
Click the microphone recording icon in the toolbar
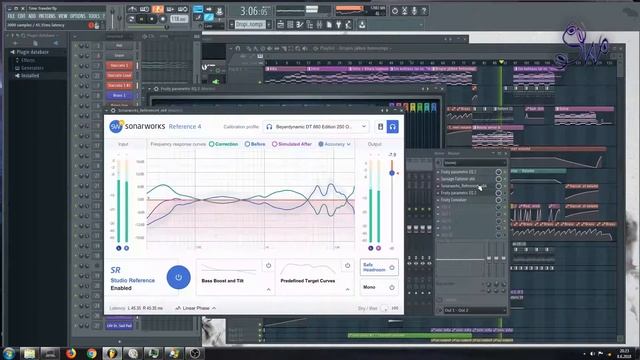[x=414, y=11]
